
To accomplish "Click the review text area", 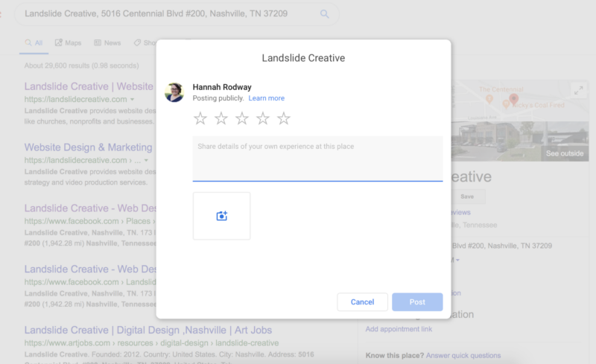I will click(318, 159).
